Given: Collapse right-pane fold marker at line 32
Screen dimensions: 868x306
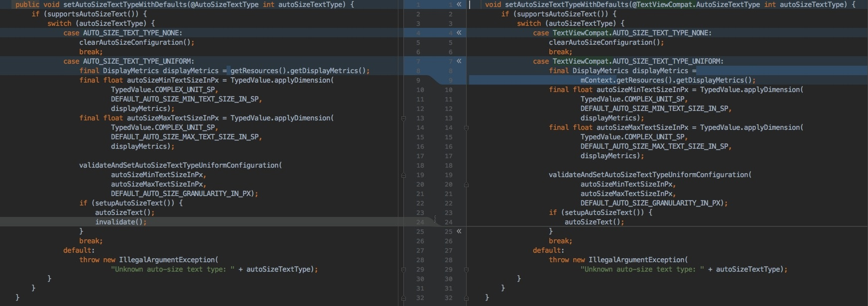Looking at the screenshot, I should coord(466,298).
